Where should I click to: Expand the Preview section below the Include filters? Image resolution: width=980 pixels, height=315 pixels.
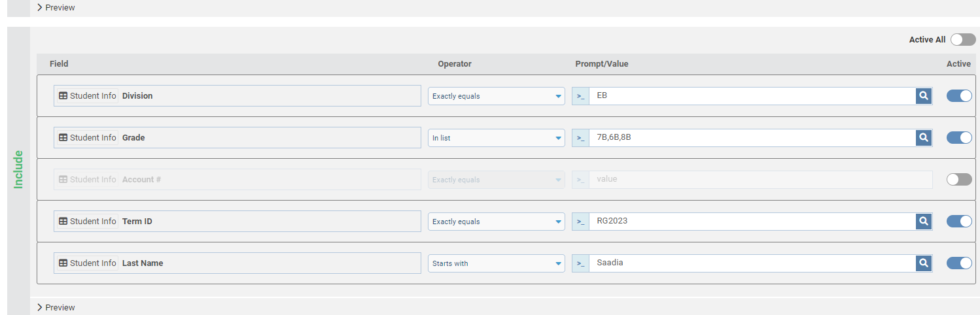point(56,307)
